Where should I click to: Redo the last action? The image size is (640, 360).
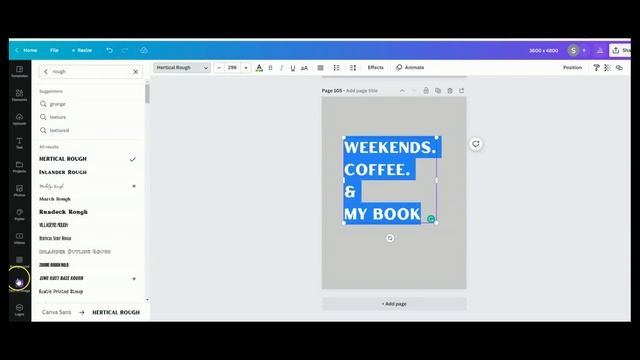(125, 50)
